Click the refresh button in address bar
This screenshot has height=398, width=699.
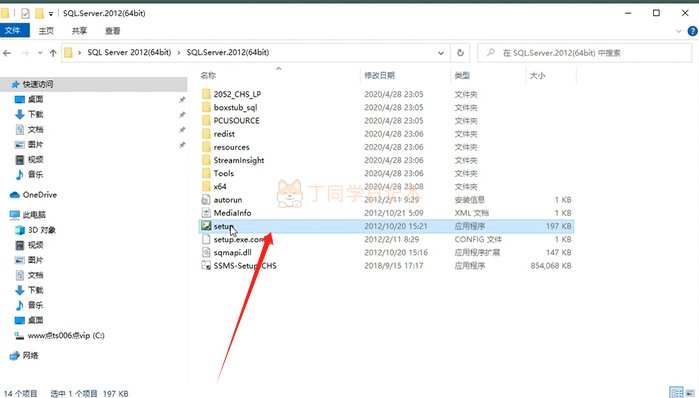click(x=460, y=53)
